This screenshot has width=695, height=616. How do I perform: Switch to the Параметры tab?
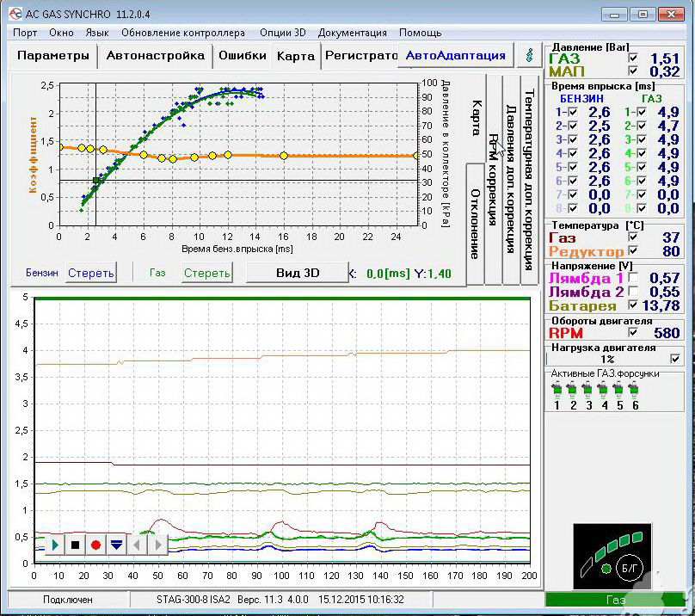point(53,56)
